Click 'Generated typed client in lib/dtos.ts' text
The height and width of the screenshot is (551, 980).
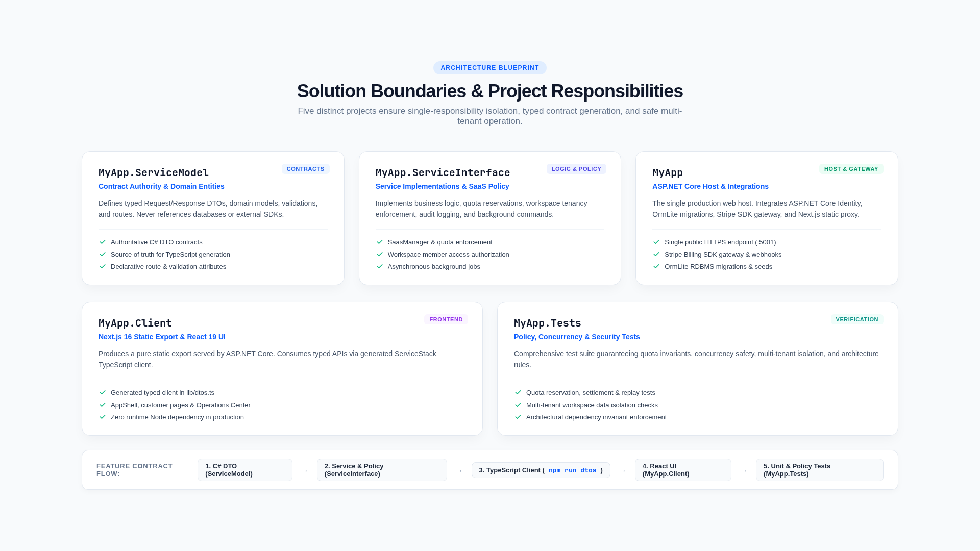[162, 392]
